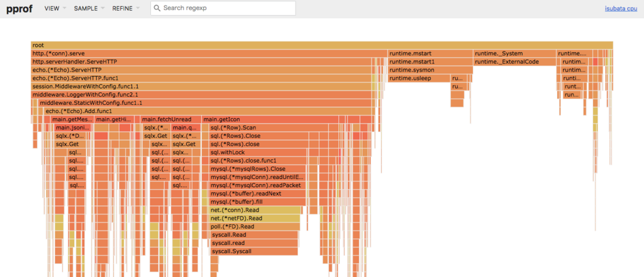This screenshot has width=644, height=277.
Task: Click the runtime.usleep frame
Action: click(x=419, y=79)
